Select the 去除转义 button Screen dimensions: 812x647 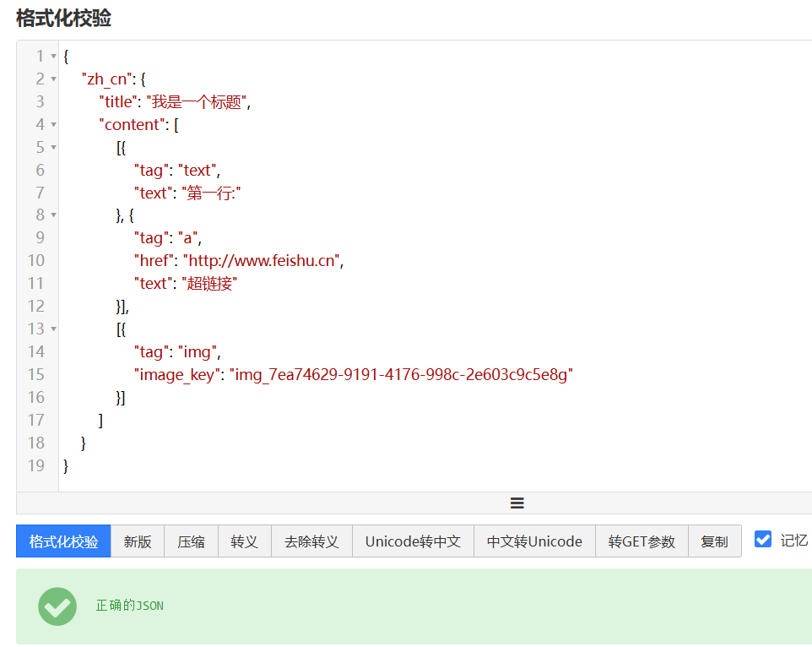(x=311, y=541)
